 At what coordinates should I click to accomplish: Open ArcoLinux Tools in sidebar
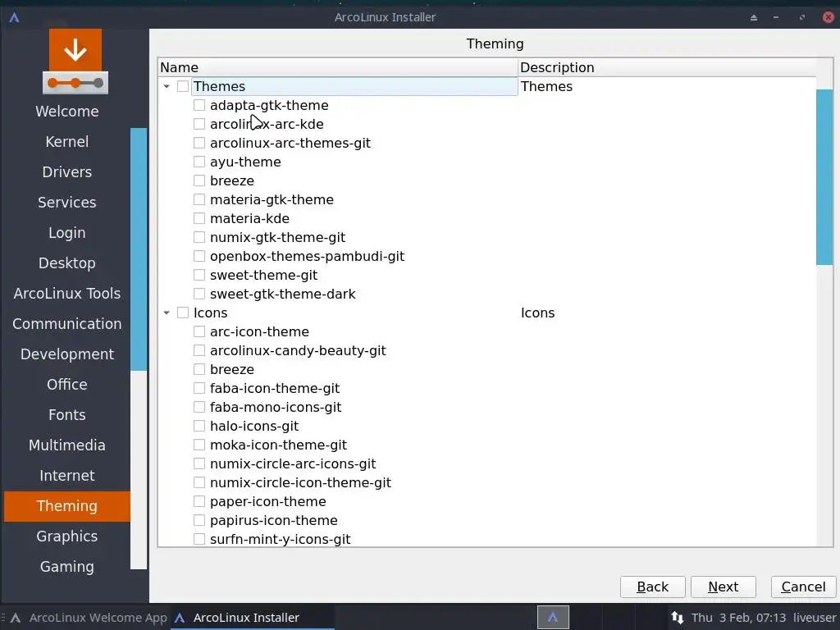tap(67, 294)
